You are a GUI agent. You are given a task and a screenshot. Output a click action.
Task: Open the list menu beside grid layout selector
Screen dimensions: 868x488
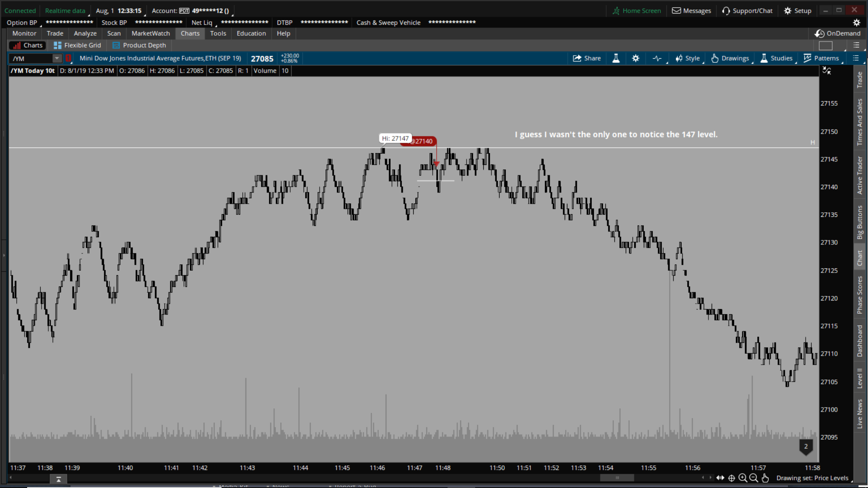coord(856,45)
